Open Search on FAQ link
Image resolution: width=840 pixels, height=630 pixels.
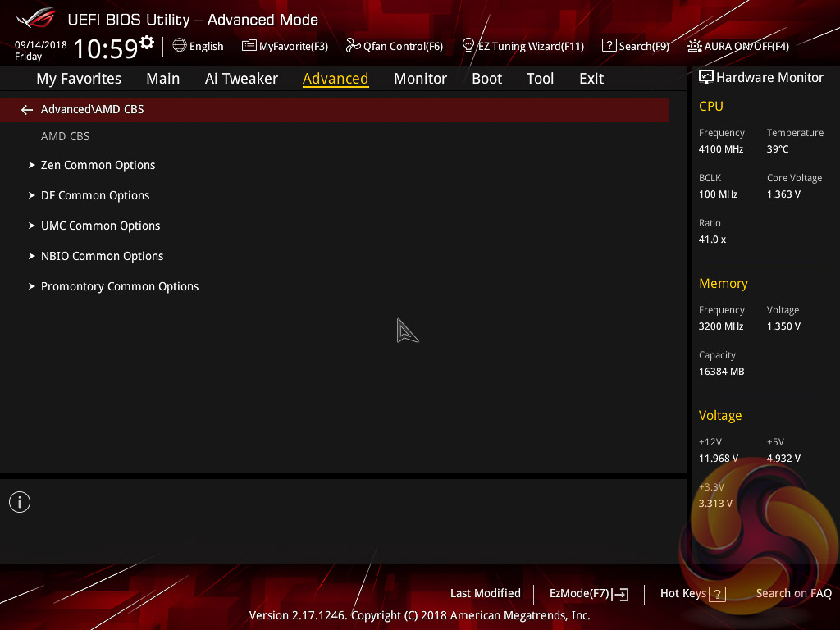tap(794, 594)
